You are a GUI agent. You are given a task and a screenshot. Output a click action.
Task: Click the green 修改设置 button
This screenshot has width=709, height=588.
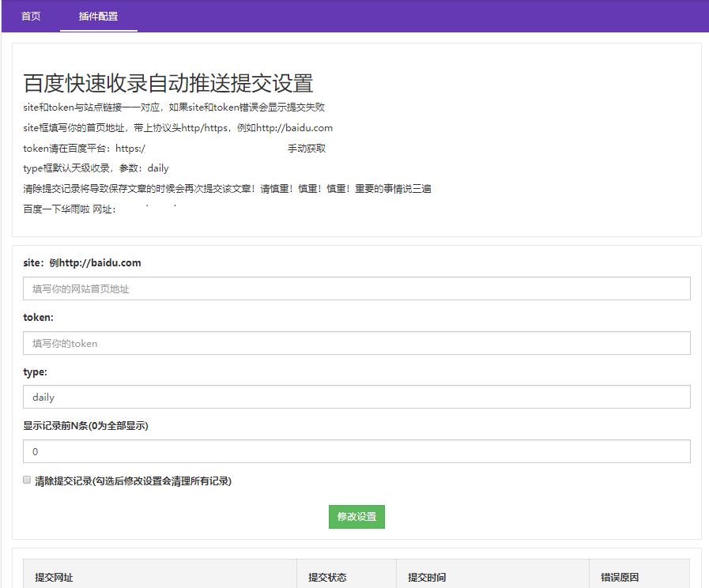point(356,516)
